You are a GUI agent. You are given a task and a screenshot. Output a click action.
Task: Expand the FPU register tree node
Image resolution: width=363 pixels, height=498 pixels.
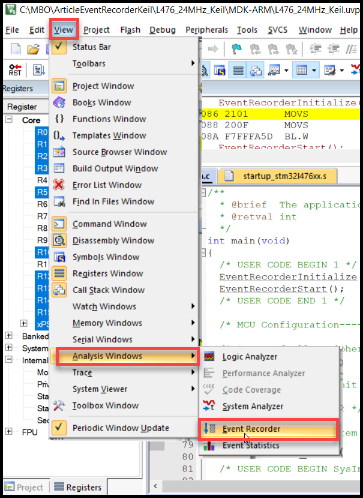(x=9, y=432)
